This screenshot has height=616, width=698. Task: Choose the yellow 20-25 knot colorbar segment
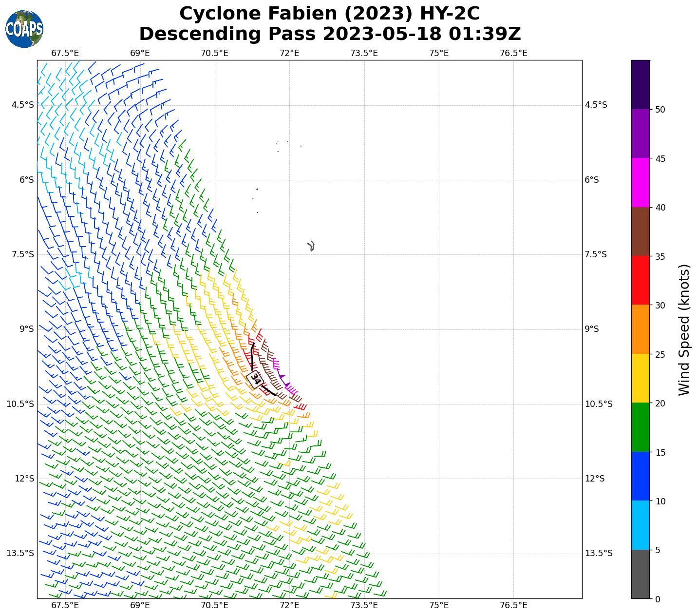(640, 378)
